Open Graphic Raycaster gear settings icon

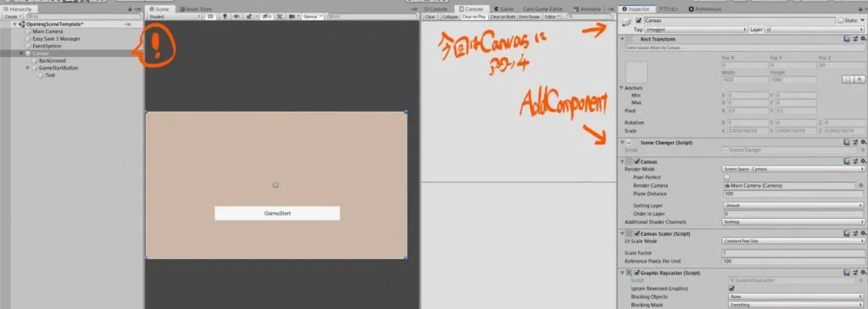click(863, 273)
